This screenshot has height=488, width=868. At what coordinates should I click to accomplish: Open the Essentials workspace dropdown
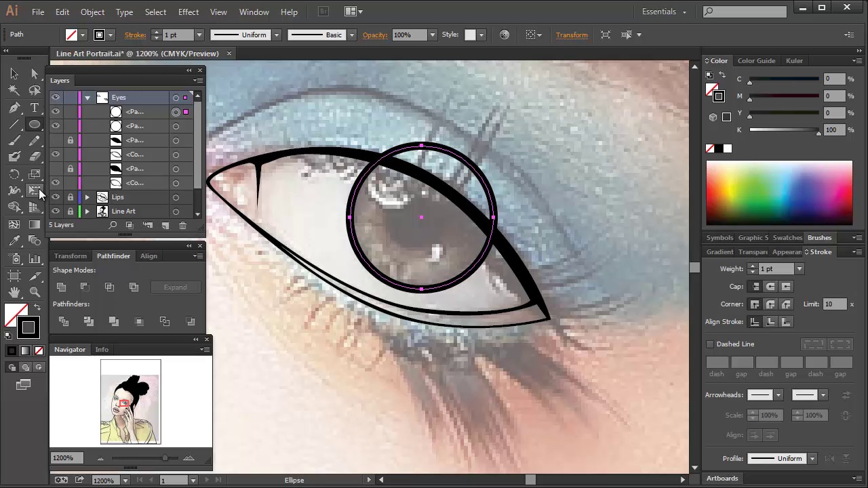pyautogui.click(x=665, y=12)
